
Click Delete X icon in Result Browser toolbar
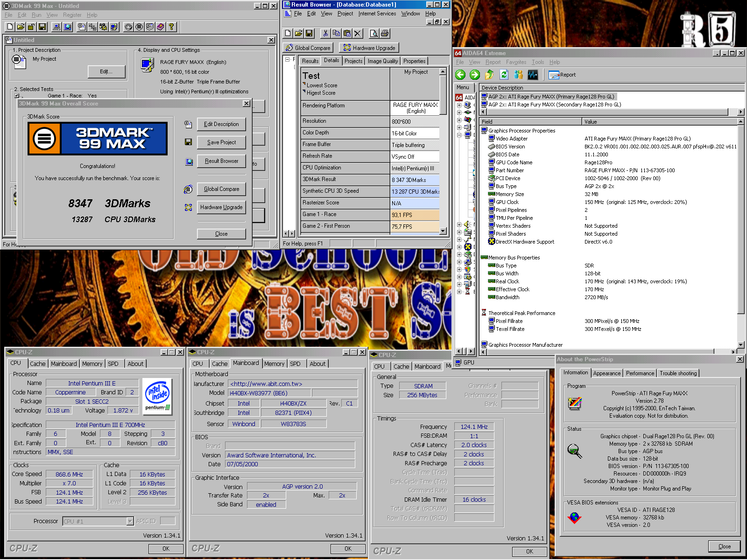click(x=358, y=33)
